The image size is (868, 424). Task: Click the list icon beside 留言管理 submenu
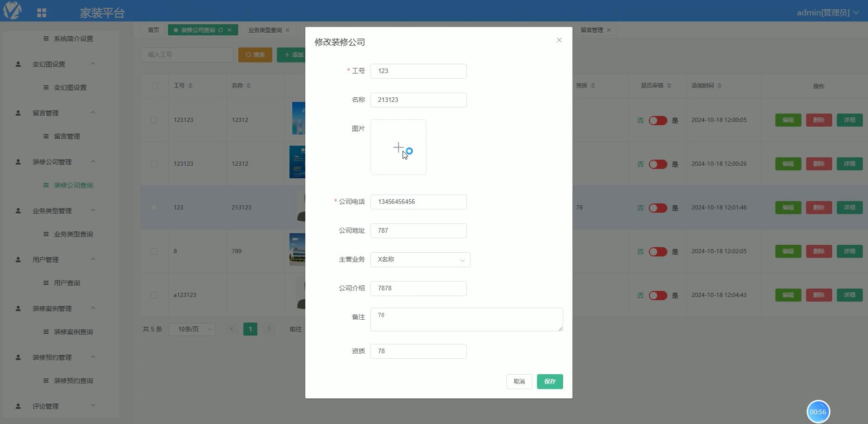click(x=45, y=136)
